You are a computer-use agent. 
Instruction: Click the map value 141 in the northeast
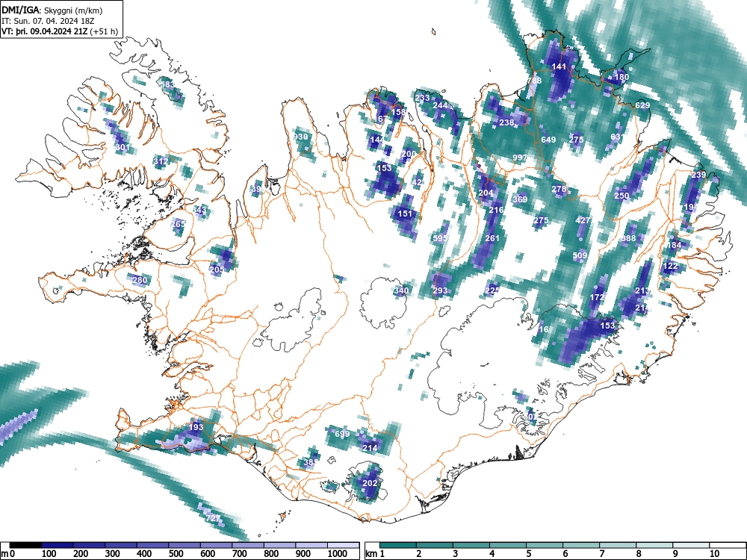[558, 67]
